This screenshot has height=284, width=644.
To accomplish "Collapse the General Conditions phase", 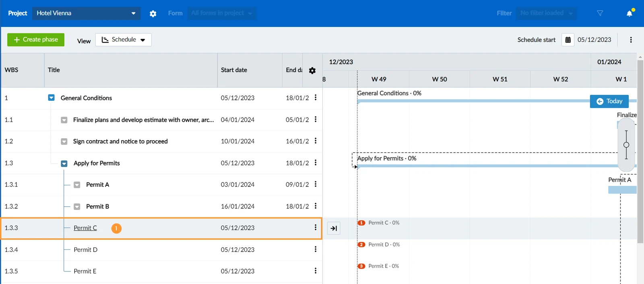I will pos(51,98).
